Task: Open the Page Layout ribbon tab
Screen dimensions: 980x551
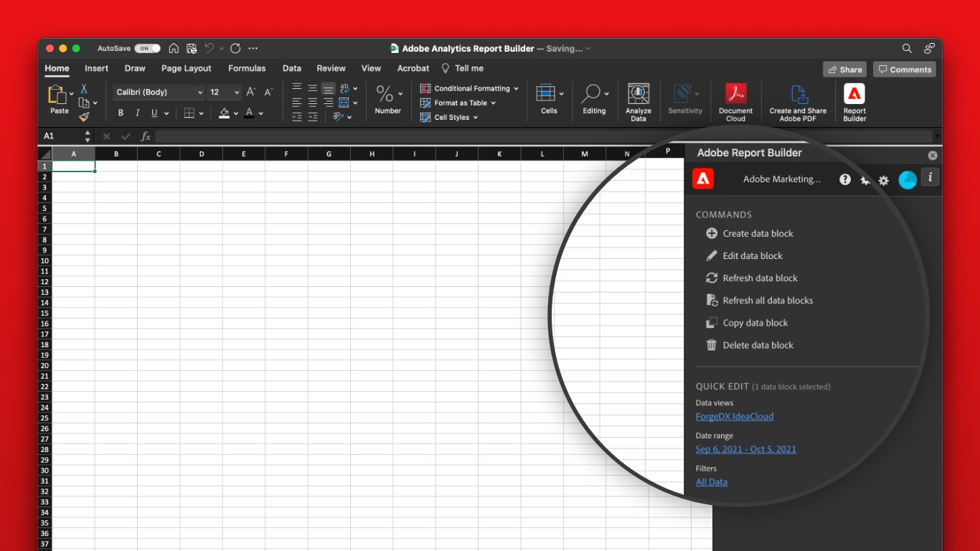Action: 186,68
